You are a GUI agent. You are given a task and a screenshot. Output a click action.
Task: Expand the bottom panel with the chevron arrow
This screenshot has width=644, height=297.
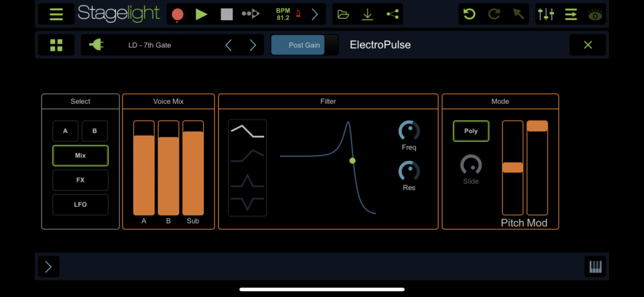tap(48, 267)
